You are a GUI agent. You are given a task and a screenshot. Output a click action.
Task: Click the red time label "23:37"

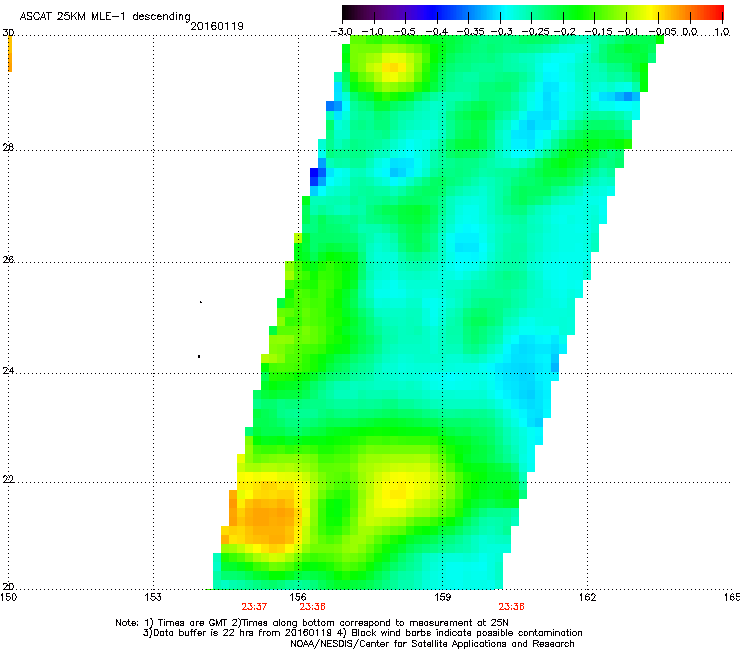pos(254,607)
